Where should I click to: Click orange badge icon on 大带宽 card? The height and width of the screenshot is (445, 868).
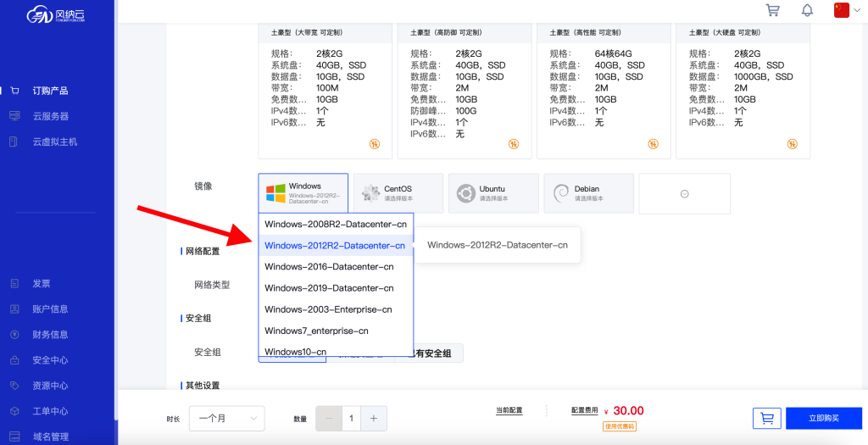(x=375, y=144)
